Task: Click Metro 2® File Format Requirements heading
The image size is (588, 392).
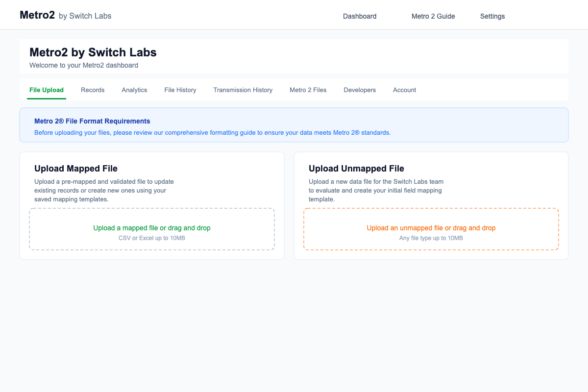Action: 92,121
